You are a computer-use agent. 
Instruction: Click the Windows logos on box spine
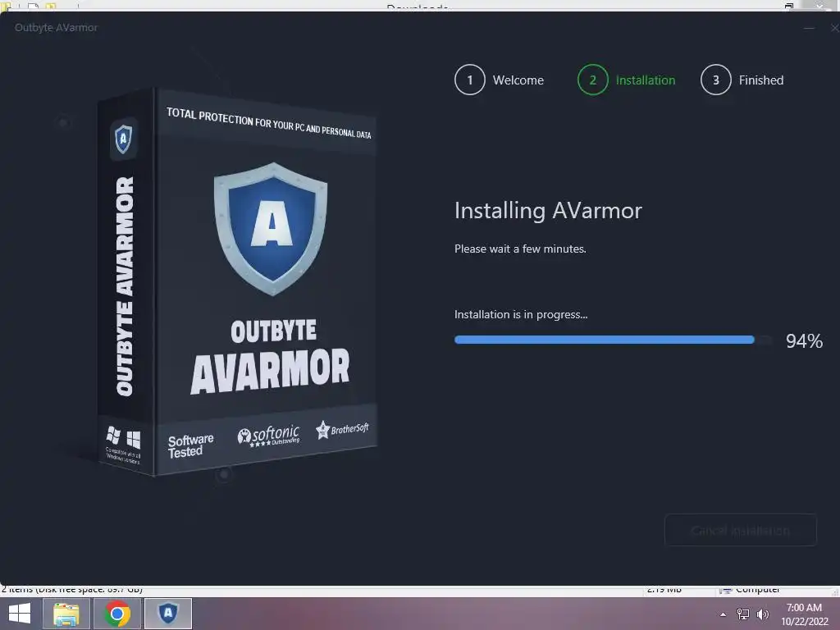123,438
